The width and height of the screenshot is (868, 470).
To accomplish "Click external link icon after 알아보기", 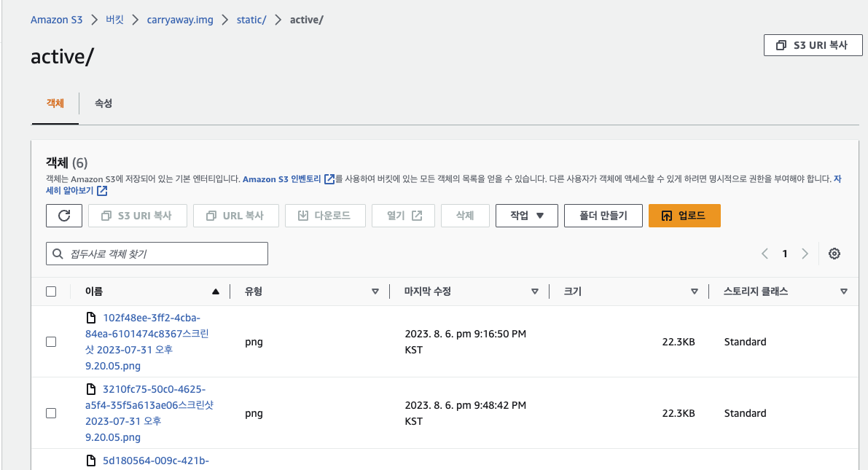I will [102, 190].
